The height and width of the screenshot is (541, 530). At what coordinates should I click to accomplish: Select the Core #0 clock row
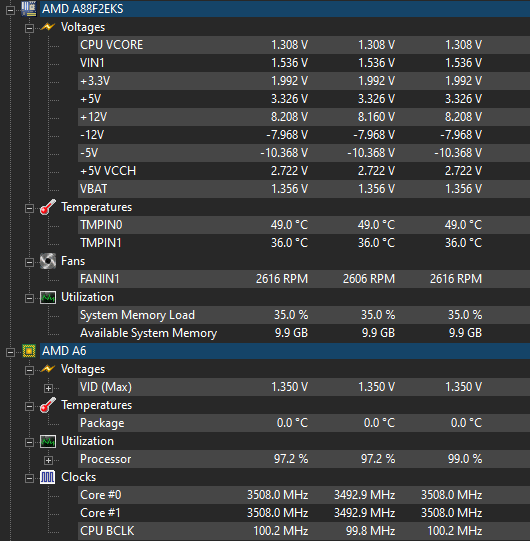304,495
